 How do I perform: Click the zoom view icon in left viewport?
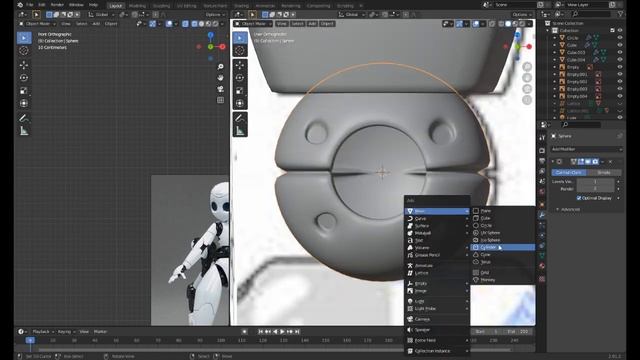(x=220, y=67)
